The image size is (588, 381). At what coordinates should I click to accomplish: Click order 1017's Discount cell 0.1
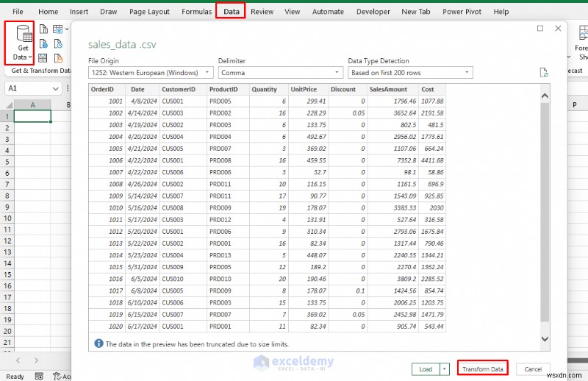348,291
